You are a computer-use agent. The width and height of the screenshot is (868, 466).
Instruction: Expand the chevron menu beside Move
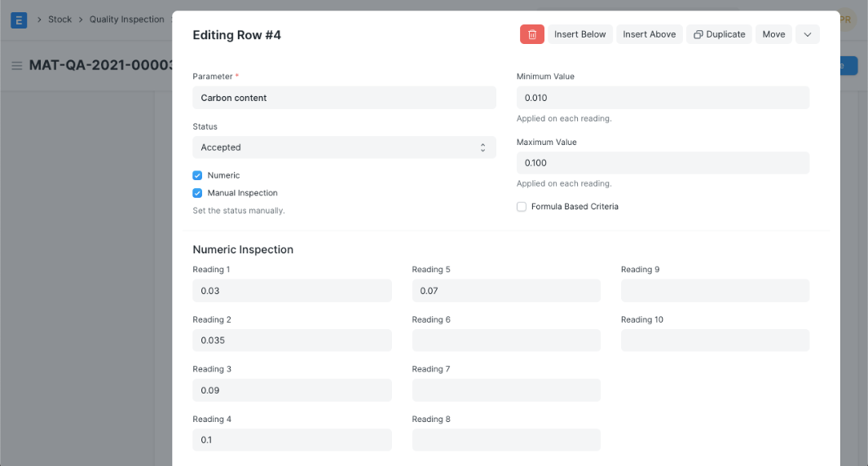(807, 34)
